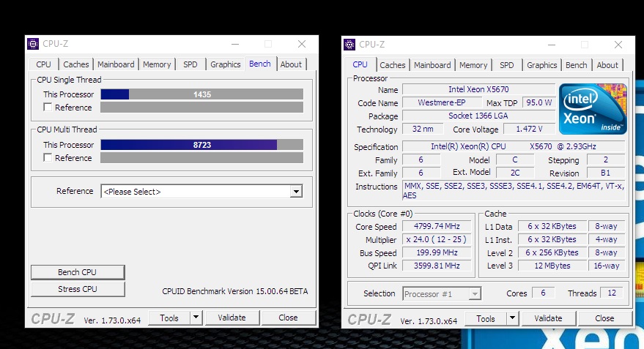The image size is (644, 349).
Task: Click Cores value 6
Action: [543, 293]
